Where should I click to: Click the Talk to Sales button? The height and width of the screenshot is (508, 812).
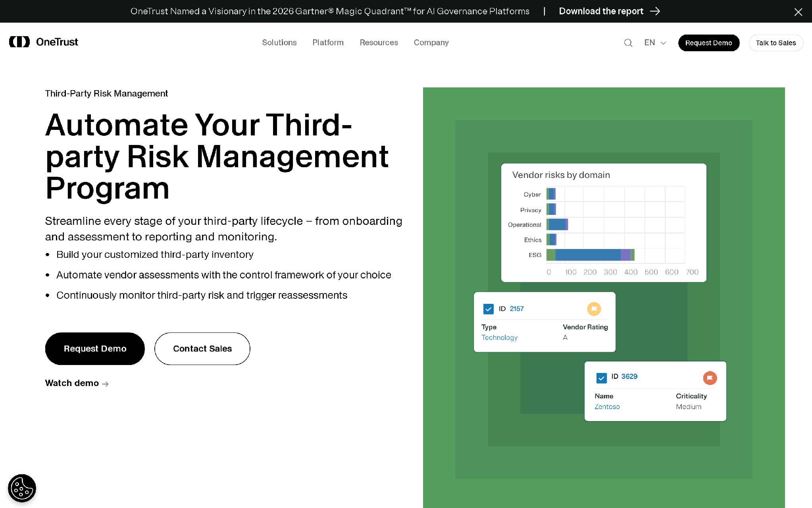pyautogui.click(x=775, y=43)
